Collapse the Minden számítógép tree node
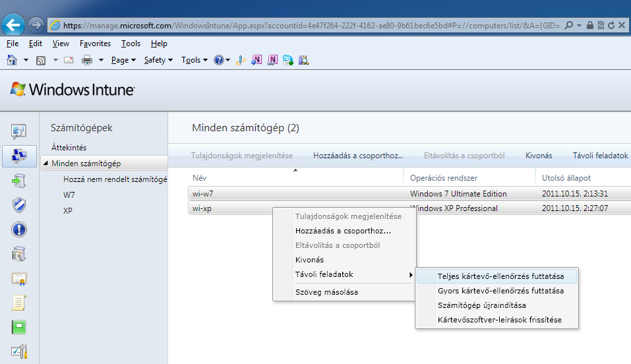This screenshot has width=631, height=364. pos(45,163)
